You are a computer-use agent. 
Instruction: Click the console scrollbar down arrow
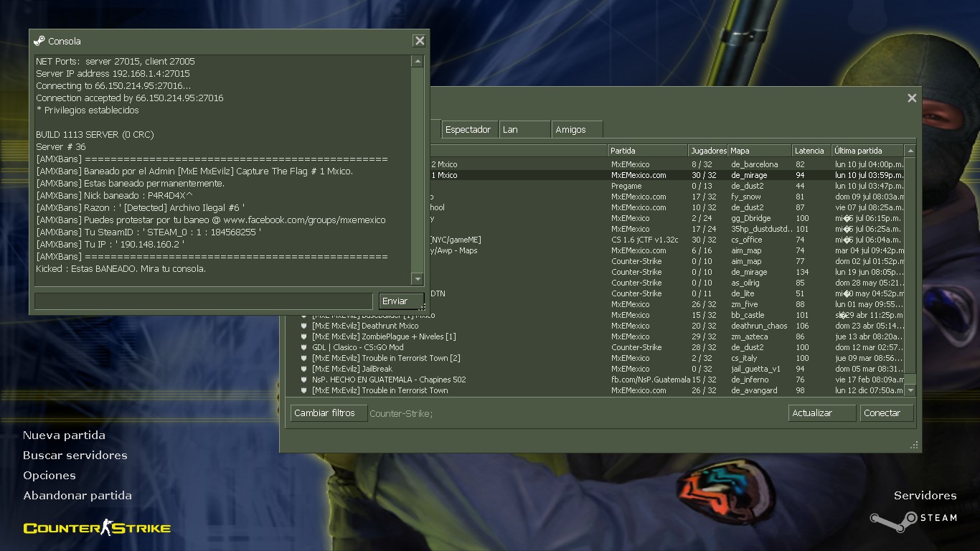(418, 278)
